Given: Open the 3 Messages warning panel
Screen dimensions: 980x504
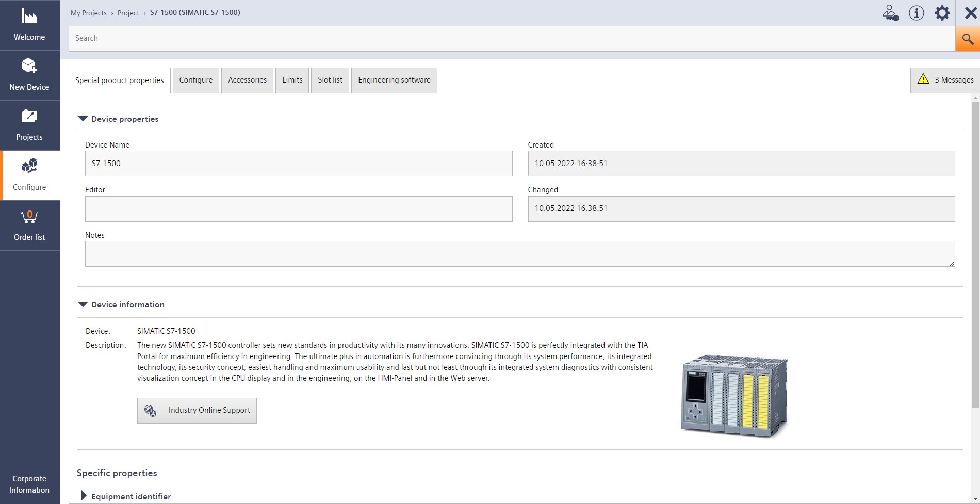Looking at the screenshot, I should (x=945, y=80).
